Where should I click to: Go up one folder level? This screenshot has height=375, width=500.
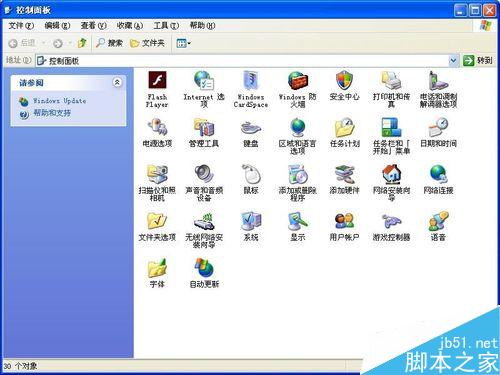point(82,43)
